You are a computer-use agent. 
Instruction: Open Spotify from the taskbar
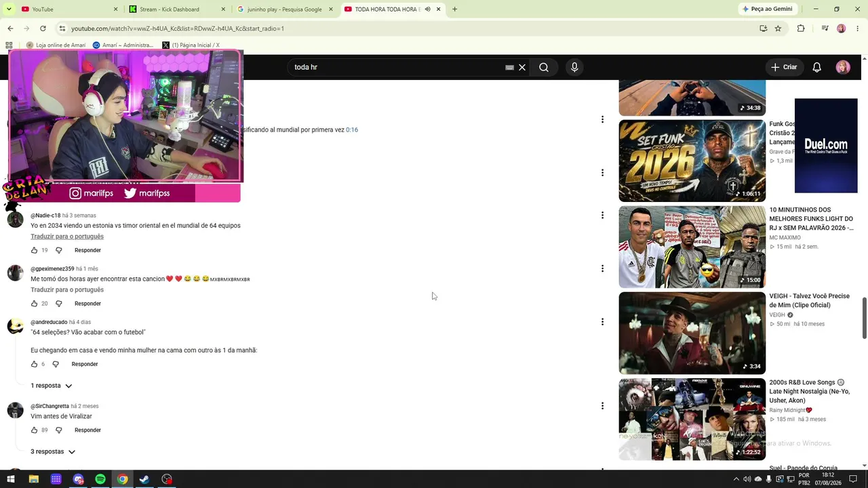[100, 479]
